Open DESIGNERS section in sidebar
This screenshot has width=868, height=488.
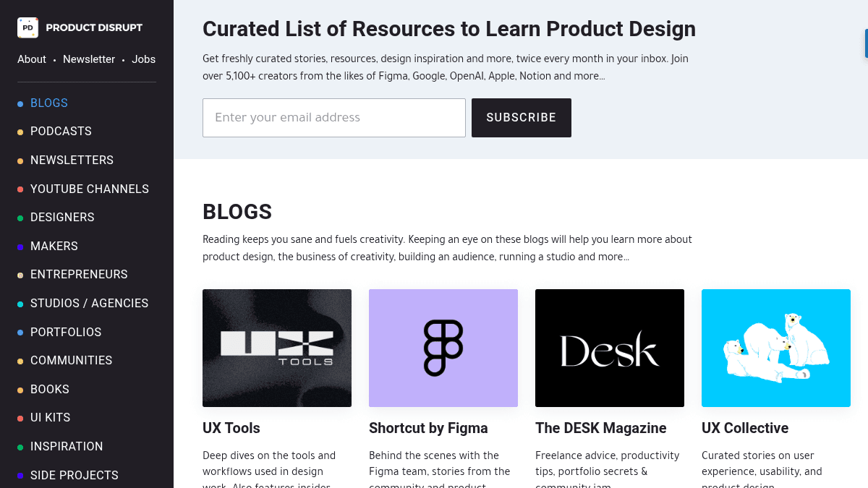tap(62, 218)
